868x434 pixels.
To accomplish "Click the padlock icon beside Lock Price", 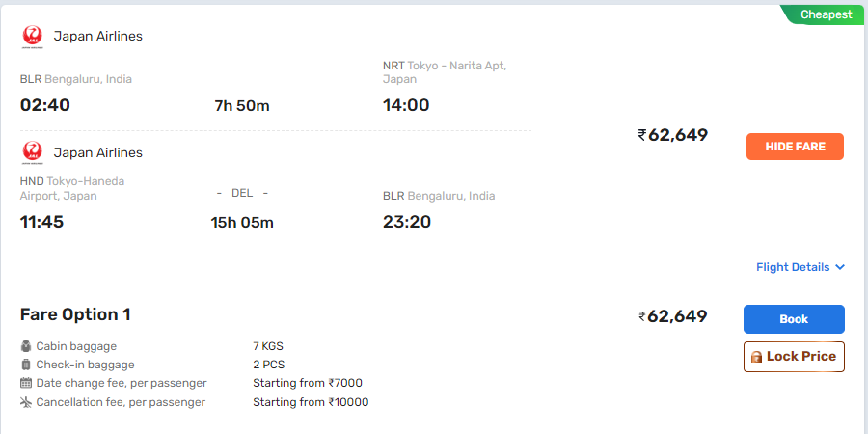I will tap(756, 357).
